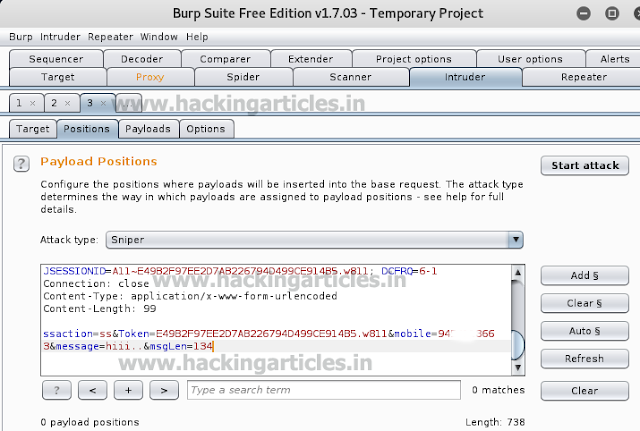The height and width of the screenshot is (431, 640).
Task: Close Intruder attack tab 2
Action: point(68,104)
